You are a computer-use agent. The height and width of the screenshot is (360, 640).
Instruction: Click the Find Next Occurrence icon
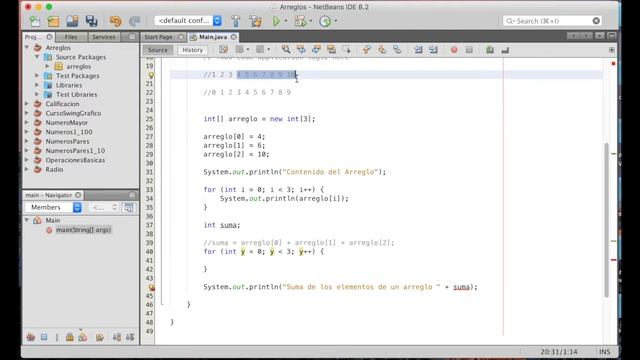[x=316, y=50]
